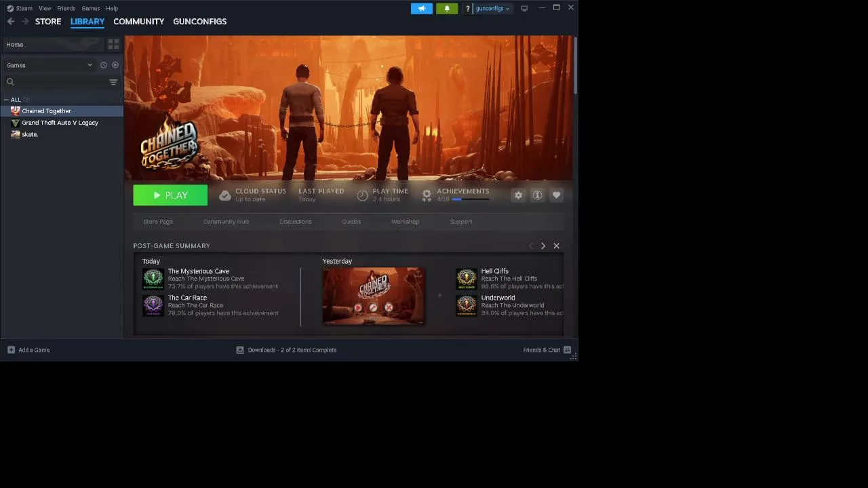Click the Hell Cliffs achievement icon
The width and height of the screenshot is (868, 488).
pos(467,279)
